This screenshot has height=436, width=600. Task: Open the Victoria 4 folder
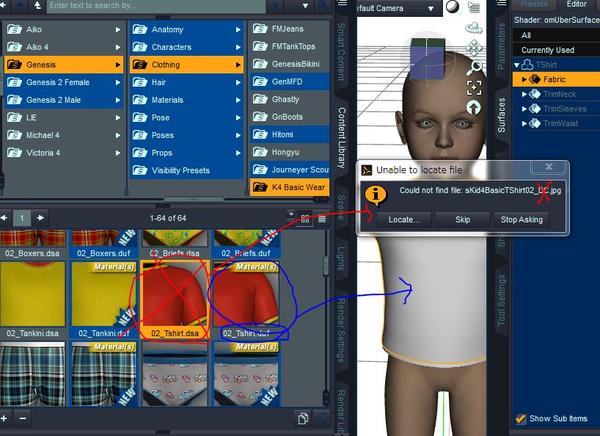(64, 152)
